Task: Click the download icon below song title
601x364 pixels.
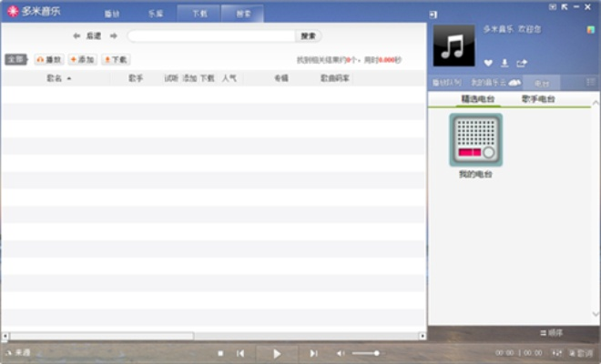Action: point(504,63)
